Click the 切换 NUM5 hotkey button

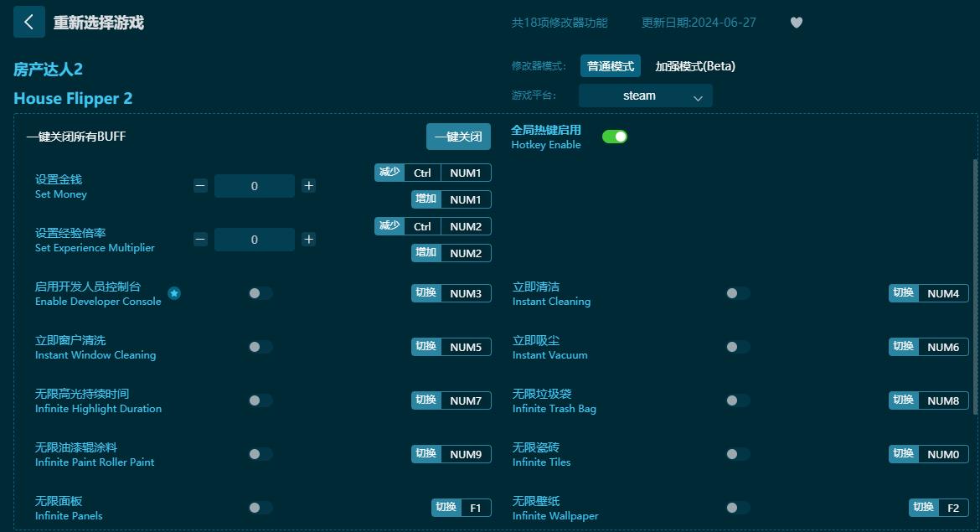(x=451, y=347)
